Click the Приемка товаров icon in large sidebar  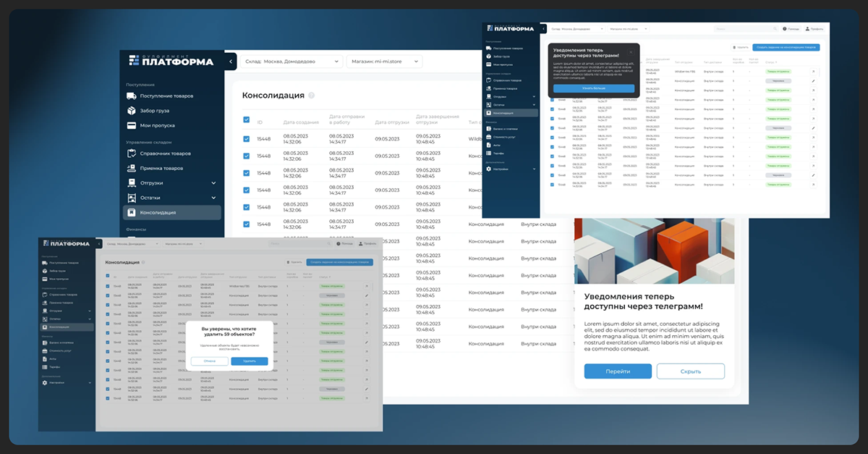[x=132, y=168]
